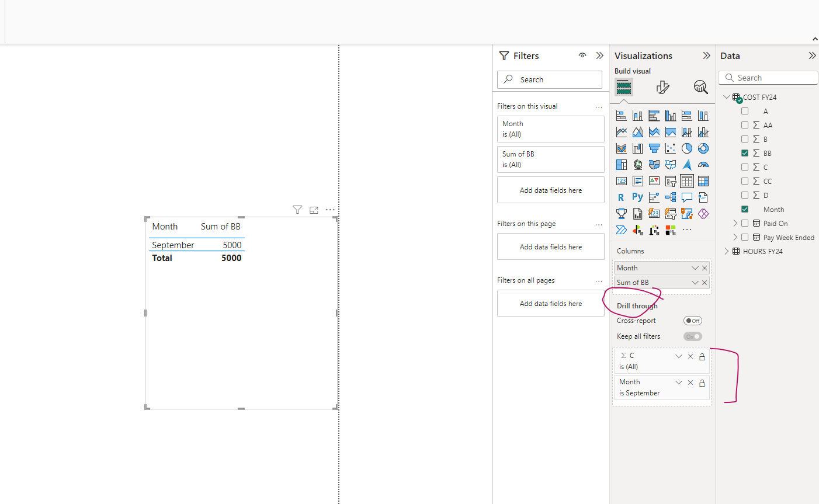Image resolution: width=819 pixels, height=504 pixels.
Task: Toggle the Keep all filters switch
Action: tap(693, 336)
